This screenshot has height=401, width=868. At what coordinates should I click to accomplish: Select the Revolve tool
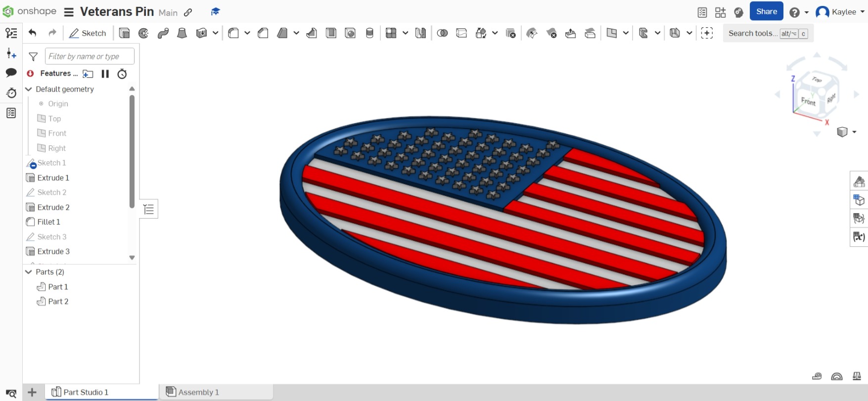tap(143, 33)
